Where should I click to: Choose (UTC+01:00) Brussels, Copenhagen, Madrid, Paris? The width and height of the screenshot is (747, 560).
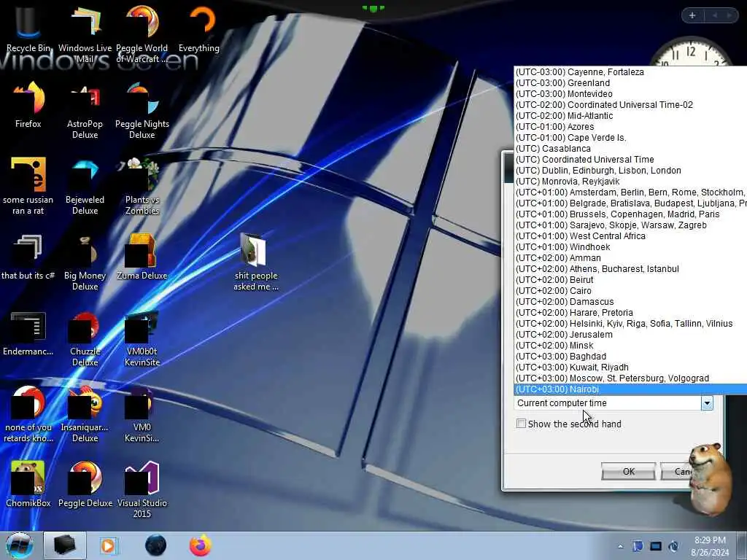(631, 214)
